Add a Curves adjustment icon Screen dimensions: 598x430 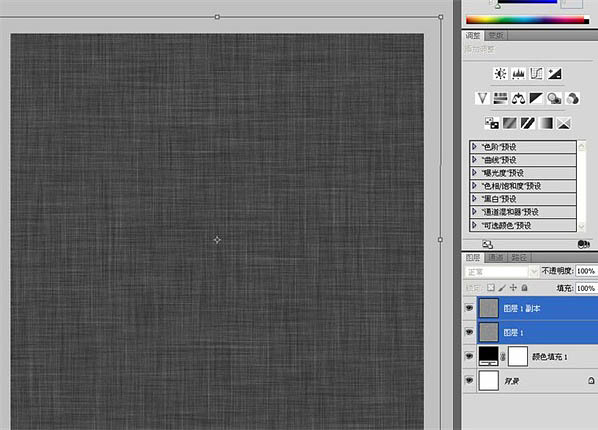(x=536, y=74)
